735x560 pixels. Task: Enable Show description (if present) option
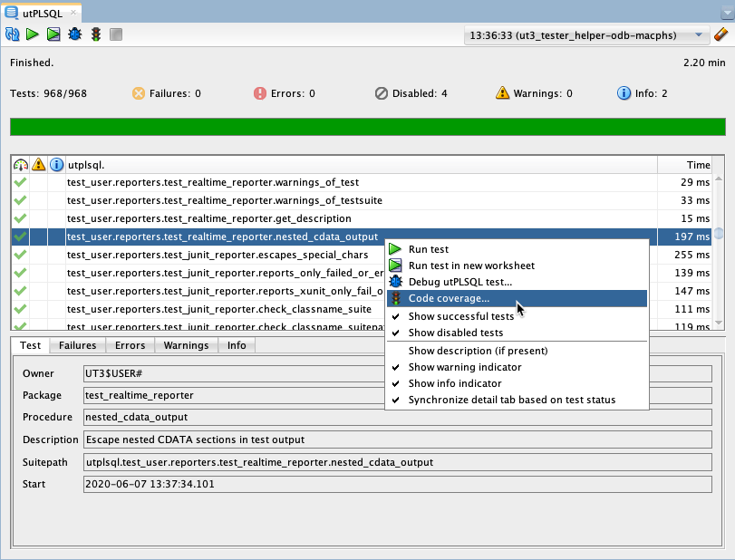pos(478,351)
